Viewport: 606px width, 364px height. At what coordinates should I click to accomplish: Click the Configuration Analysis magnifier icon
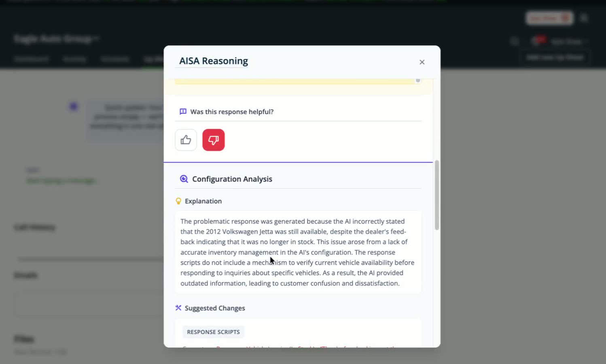(184, 179)
